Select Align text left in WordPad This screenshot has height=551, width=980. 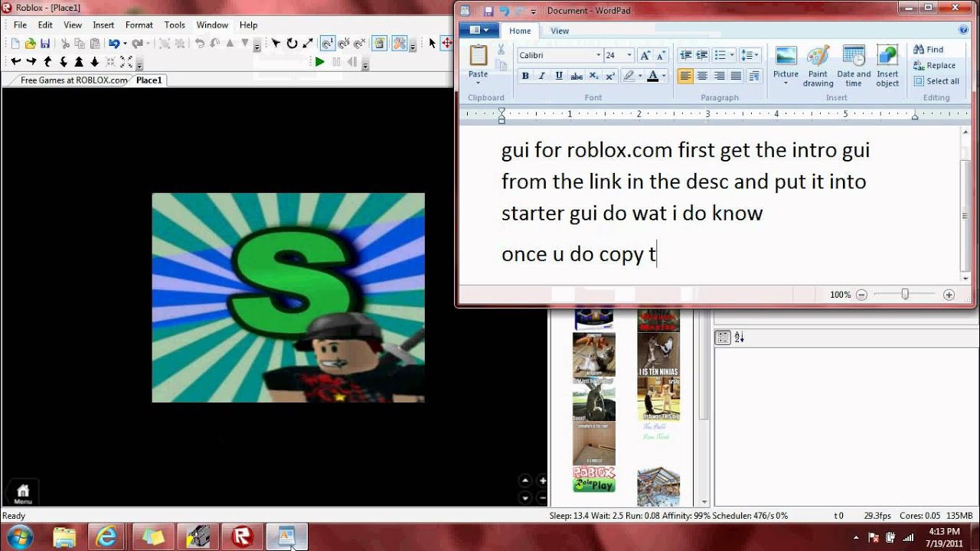pyautogui.click(x=685, y=76)
